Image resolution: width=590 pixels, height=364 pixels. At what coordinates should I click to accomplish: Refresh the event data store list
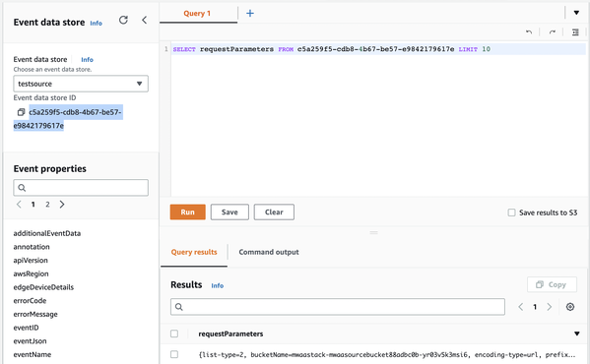(x=123, y=20)
